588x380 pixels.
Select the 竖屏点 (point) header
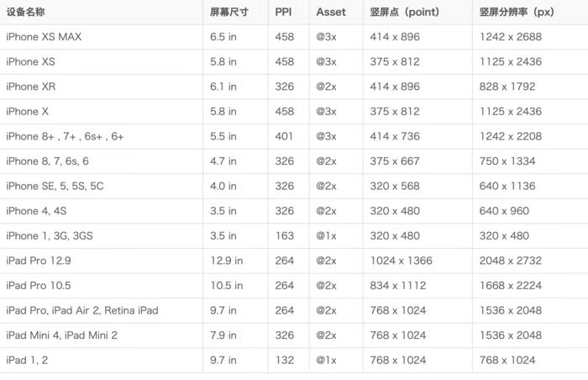coord(406,12)
